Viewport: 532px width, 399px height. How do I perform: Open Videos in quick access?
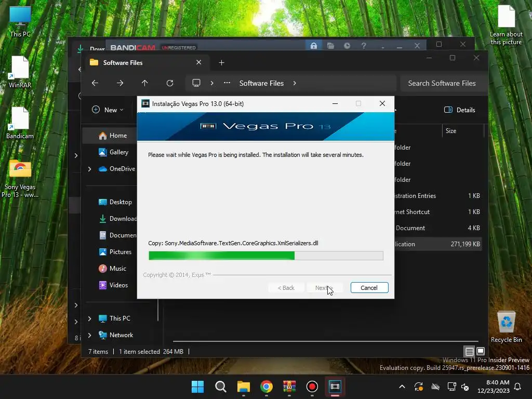113,285
